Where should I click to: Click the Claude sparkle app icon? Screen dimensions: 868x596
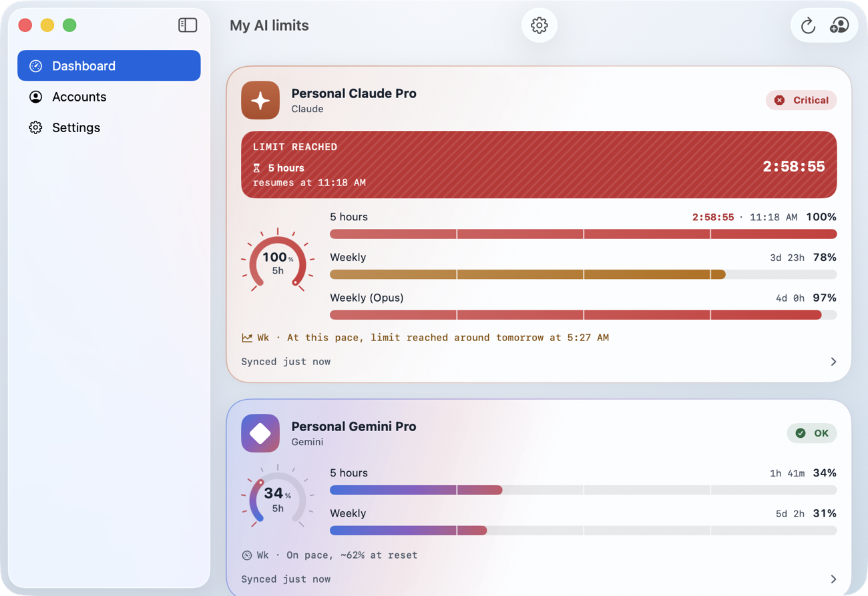tap(260, 100)
